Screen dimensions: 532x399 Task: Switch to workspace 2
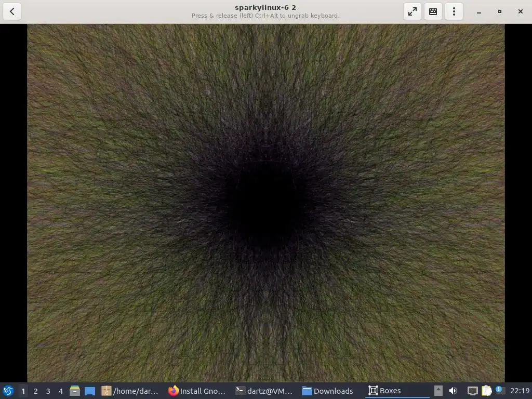tap(36, 391)
